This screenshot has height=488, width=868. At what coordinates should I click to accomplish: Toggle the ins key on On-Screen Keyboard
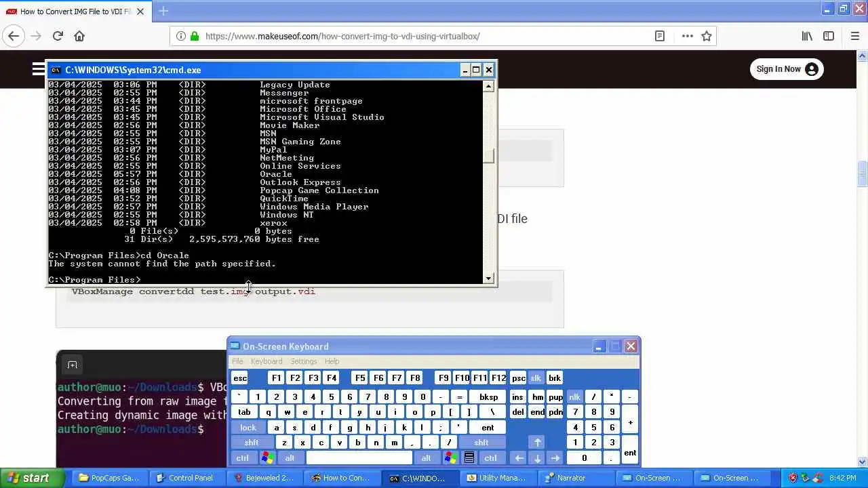[518, 397]
